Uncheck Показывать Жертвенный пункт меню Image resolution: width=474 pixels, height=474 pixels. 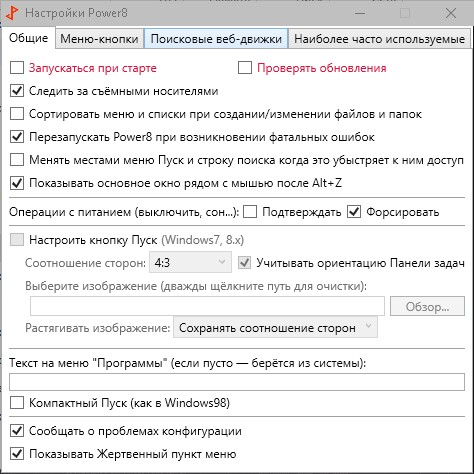point(17,454)
